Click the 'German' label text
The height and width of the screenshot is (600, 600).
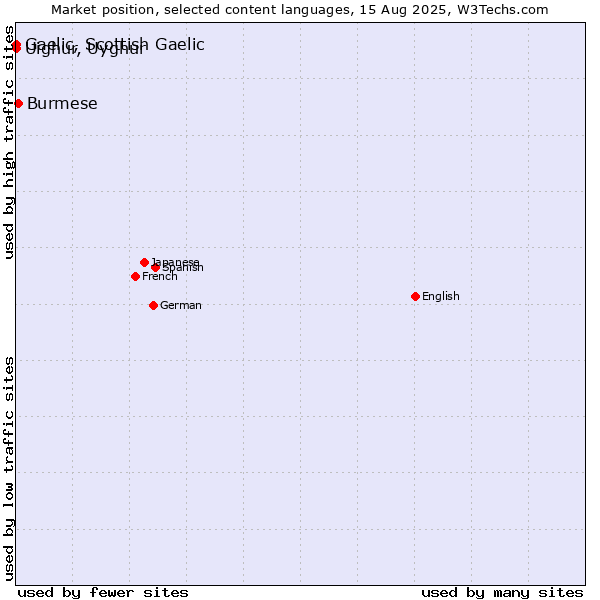[x=181, y=305]
